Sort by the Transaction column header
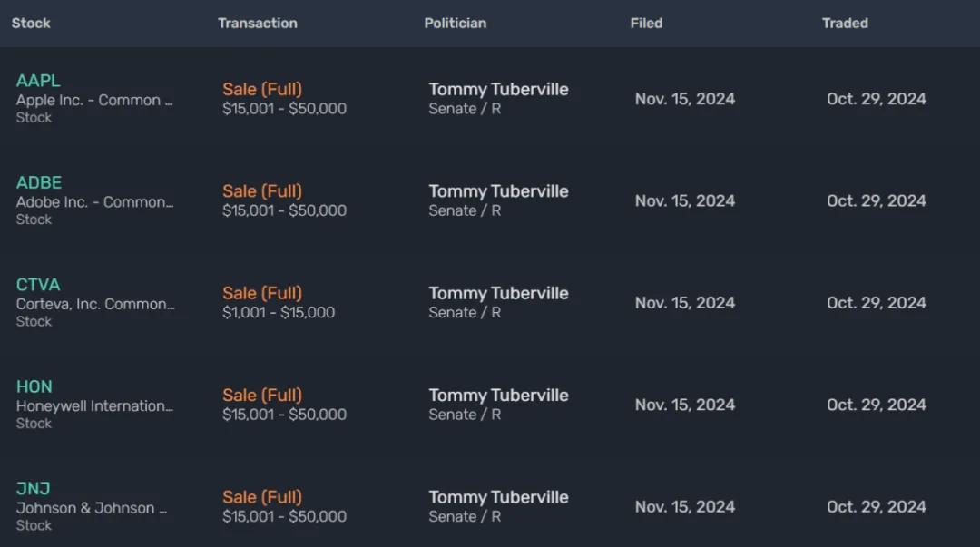980x547 pixels. coord(257,24)
